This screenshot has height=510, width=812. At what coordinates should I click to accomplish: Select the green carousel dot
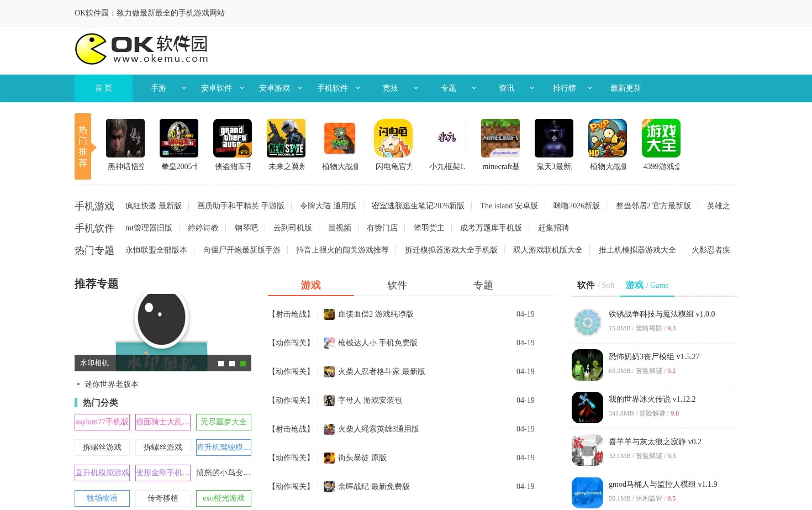(x=243, y=364)
